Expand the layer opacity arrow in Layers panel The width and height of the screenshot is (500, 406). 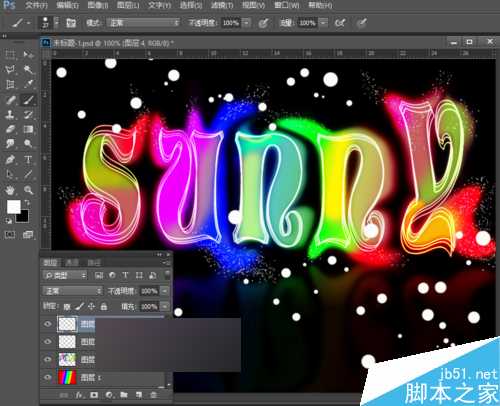click(x=165, y=291)
